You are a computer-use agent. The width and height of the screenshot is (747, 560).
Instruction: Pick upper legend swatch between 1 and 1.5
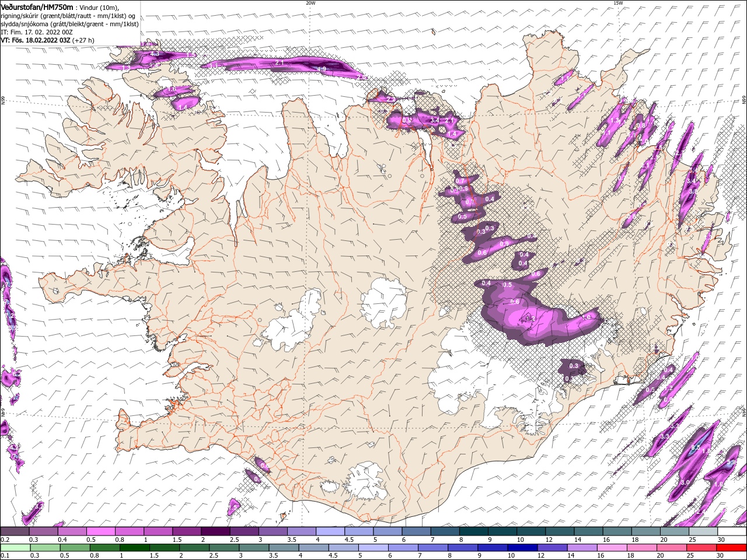[158, 531]
